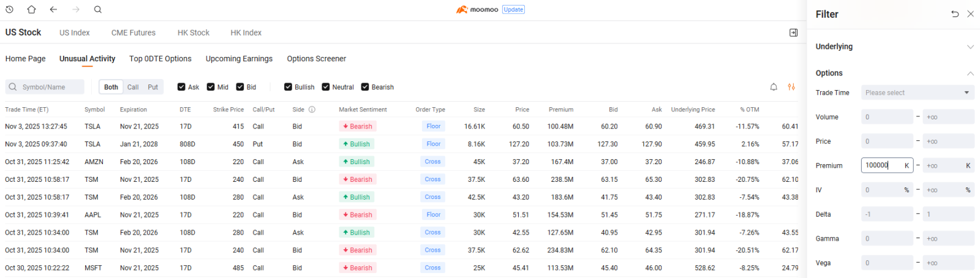Image resolution: width=980 pixels, height=278 pixels.
Task: Open Top 0DTE Options tab
Action: (x=160, y=59)
